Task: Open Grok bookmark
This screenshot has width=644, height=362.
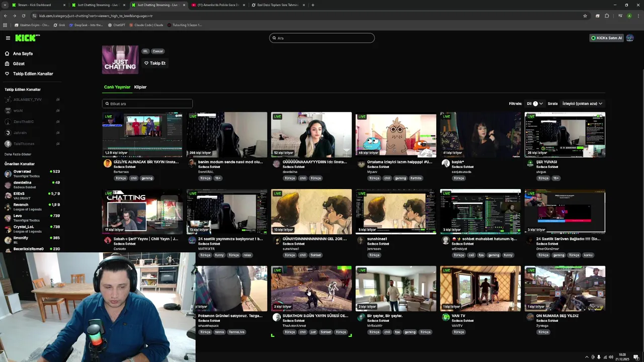Action: 59,25
